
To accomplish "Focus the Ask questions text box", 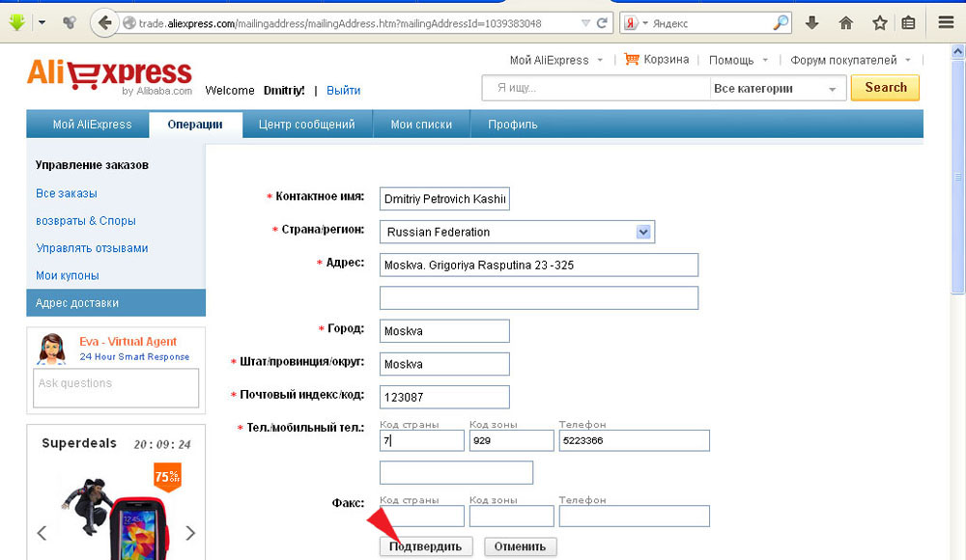I will (x=116, y=388).
